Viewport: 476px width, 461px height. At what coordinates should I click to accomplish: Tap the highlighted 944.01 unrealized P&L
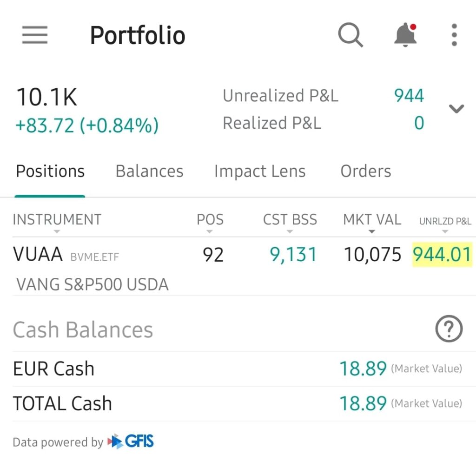click(x=442, y=255)
